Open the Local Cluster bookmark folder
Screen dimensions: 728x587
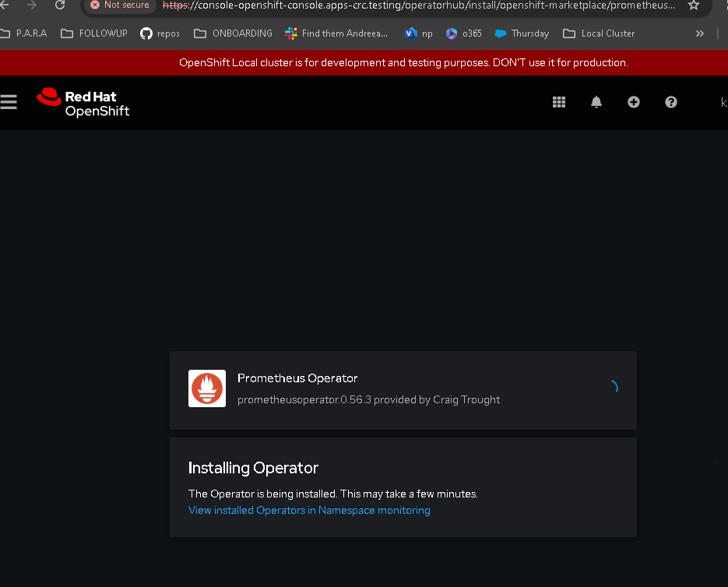[x=599, y=33]
